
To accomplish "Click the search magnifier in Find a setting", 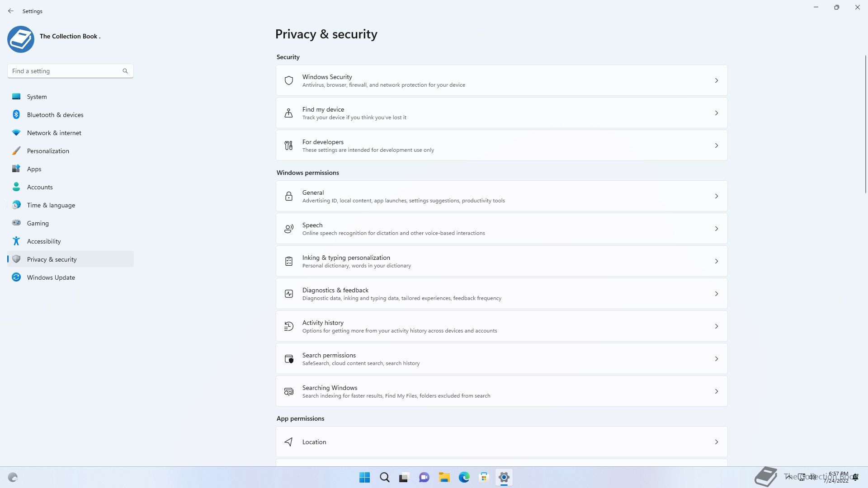I will click(125, 71).
